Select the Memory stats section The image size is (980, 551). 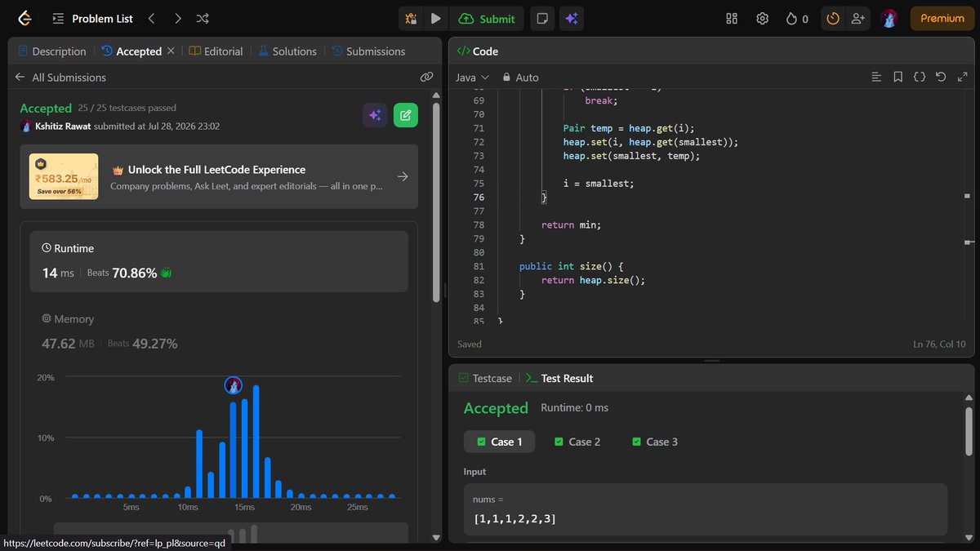click(x=219, y=331)
